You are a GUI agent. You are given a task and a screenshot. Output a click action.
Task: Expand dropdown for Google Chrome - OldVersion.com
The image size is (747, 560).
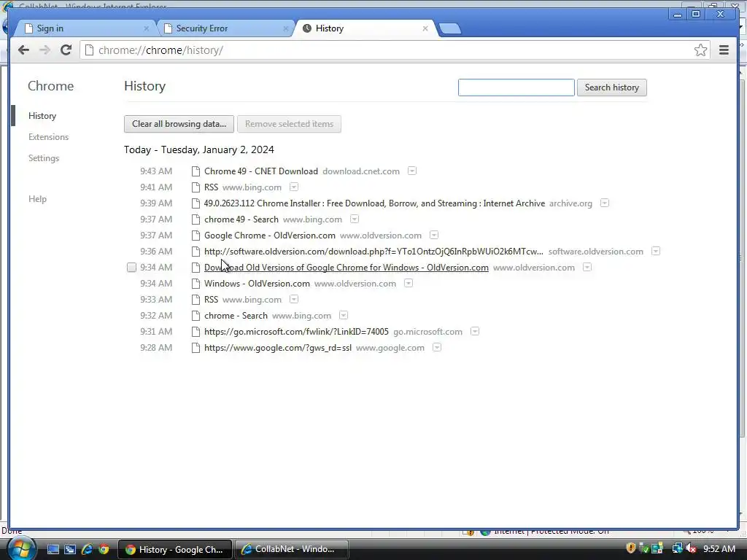click(434, 235)
